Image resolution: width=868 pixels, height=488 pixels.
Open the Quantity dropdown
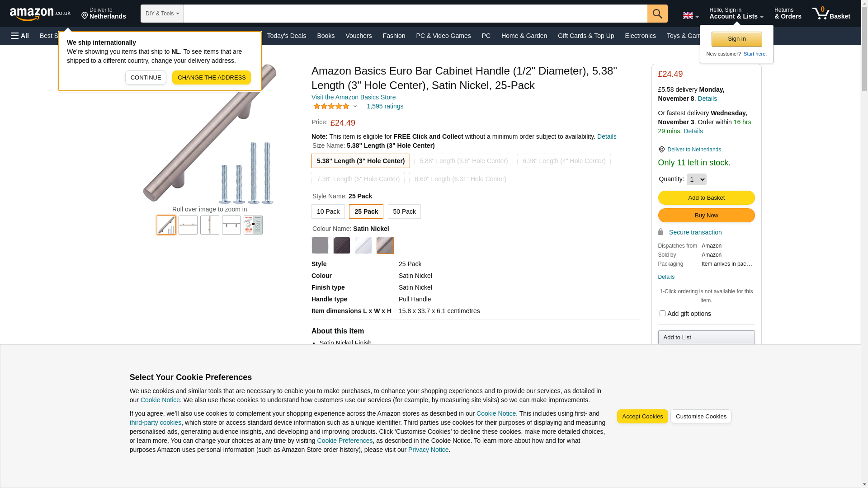click(x=696, y=179)
